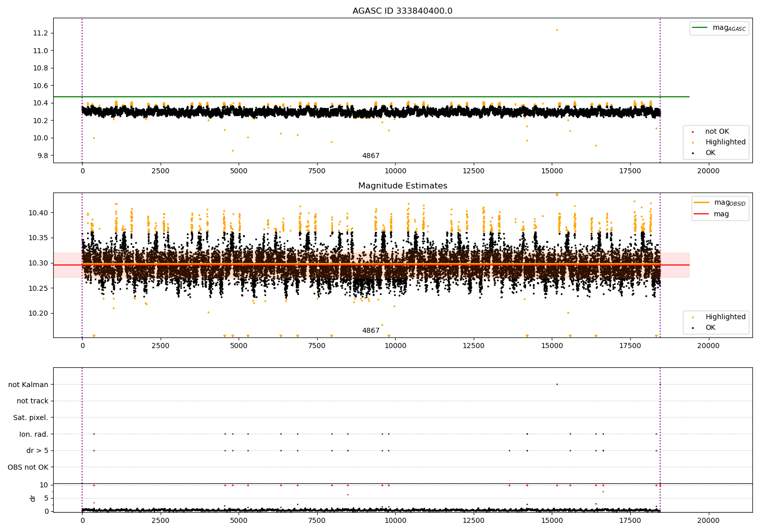Click the 'not OK' legend entry in top plot
This screenshot has height=532, width=760.
[x=717, y=132]
